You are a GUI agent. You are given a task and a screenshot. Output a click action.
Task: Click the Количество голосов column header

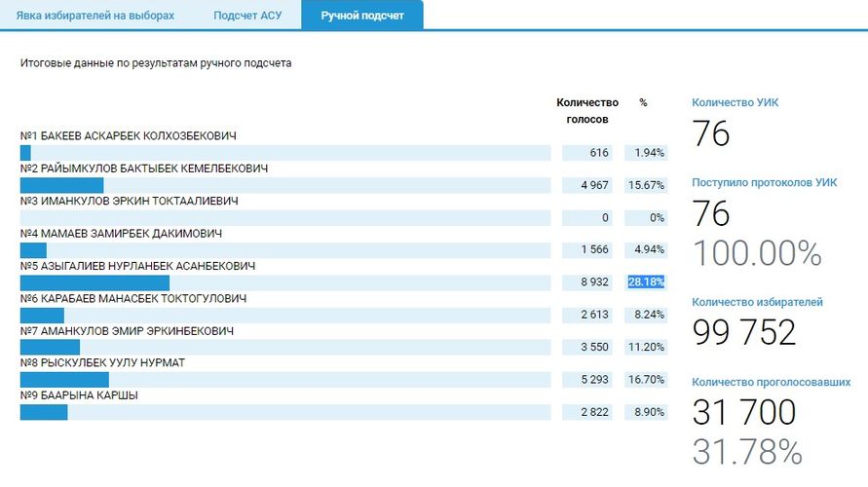pyautogui.click(x=586, y=110)
